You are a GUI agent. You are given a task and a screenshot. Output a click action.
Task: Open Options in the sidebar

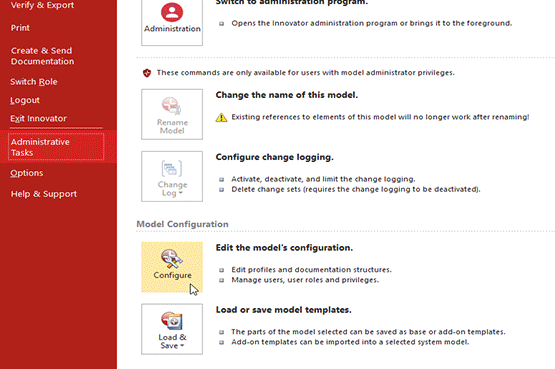(x=27, y=173)
